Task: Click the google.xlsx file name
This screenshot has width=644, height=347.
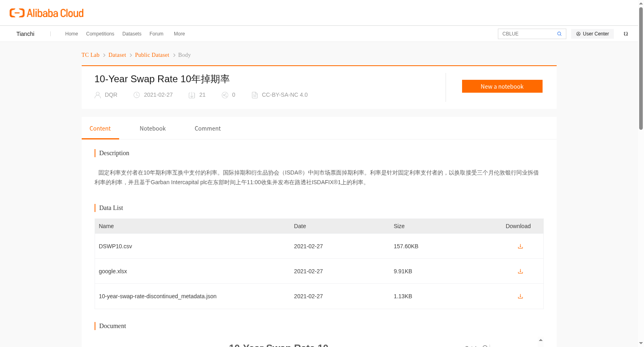Action: click(x=113, y=271)
